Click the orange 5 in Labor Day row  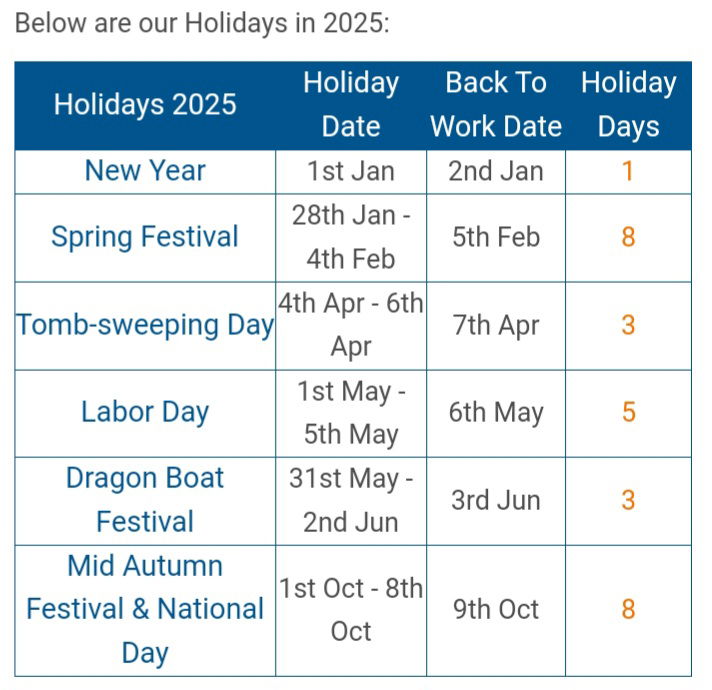click(x=628, y=412)
